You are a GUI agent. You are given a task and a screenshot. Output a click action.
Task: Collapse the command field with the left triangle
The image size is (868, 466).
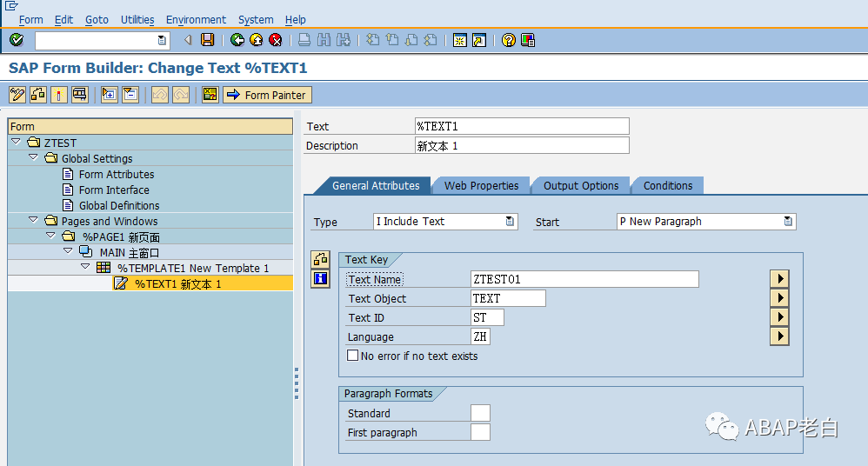[x=188, y=40]
